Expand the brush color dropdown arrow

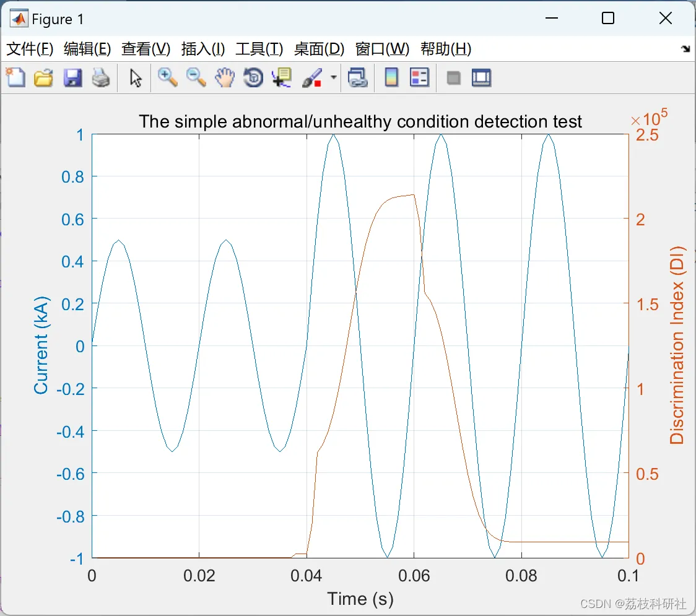pyautogui.click(x=333, y=77)
